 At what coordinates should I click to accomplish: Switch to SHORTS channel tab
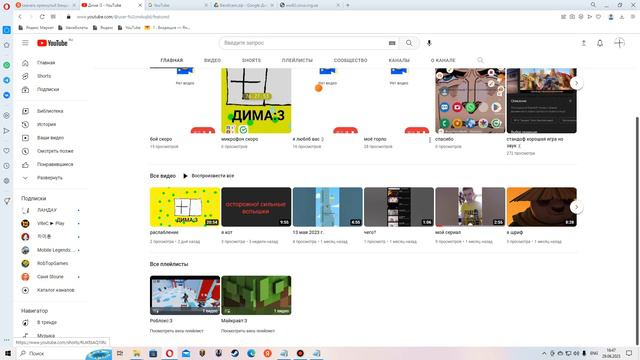(251, 60)
